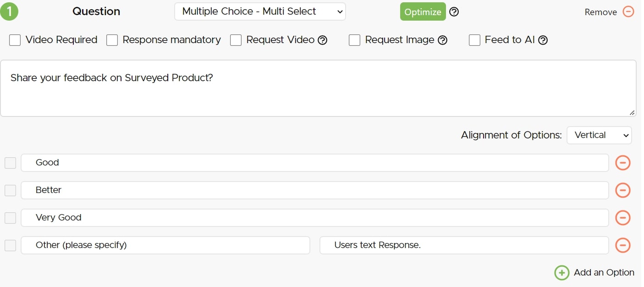This screenshot has height=287, width=644.
Task: Remove the "Better" option
Action: point(622,190)
